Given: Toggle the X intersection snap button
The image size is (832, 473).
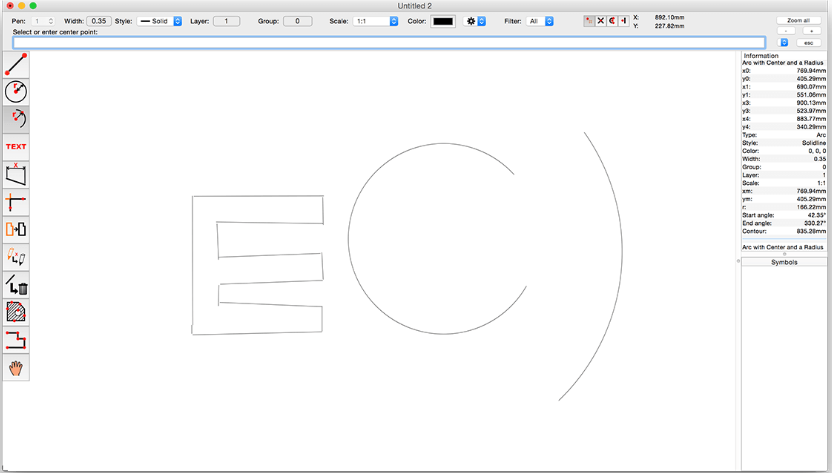Looking at the screenshot, I should pos(601,21).
